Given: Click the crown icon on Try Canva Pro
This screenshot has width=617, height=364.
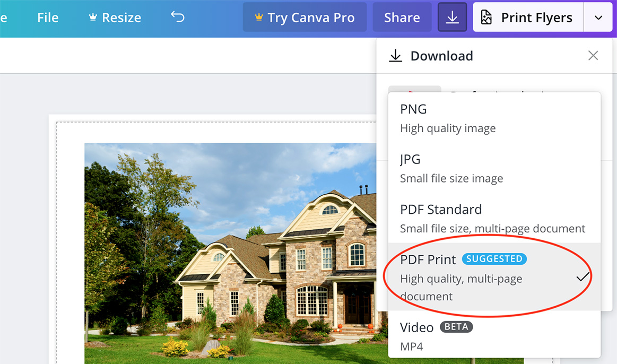Looking at the screenshot, I should [x=258, y=17].
